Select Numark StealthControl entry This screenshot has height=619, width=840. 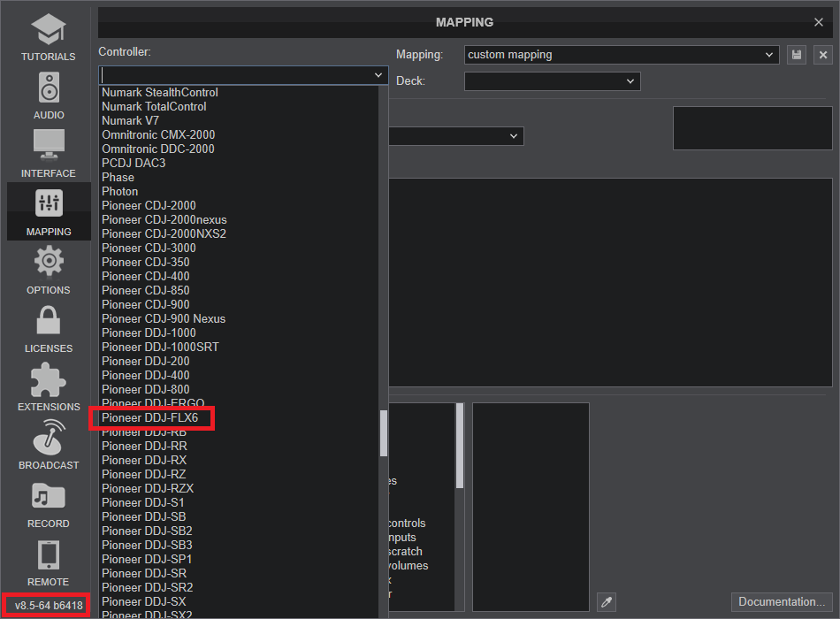[160, 93]
